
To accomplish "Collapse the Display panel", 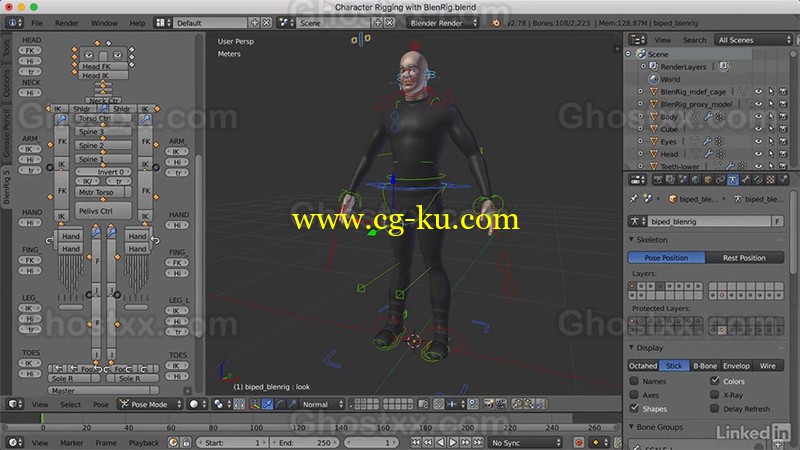I will [632, 347].
